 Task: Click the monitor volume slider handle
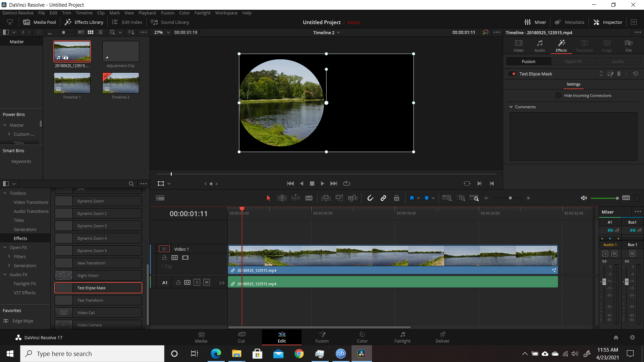617,198
